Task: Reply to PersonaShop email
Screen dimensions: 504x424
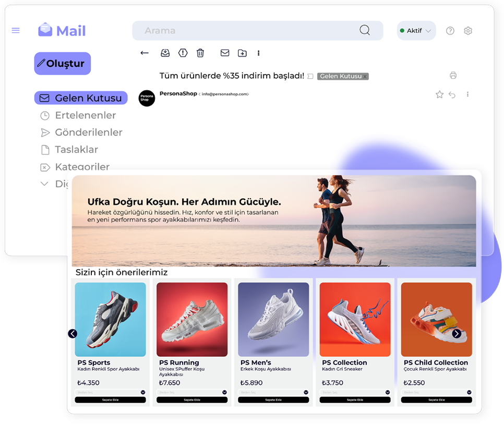Action: 452,94
